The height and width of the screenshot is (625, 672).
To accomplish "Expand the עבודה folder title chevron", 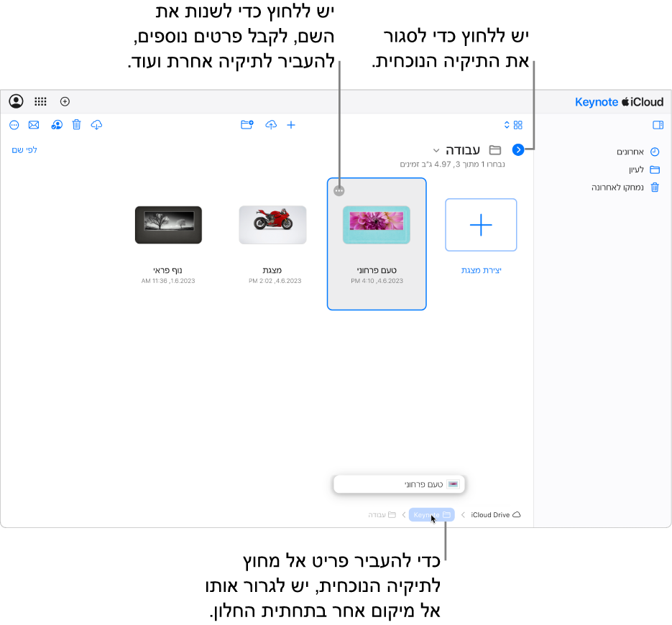I will [436, 150].
